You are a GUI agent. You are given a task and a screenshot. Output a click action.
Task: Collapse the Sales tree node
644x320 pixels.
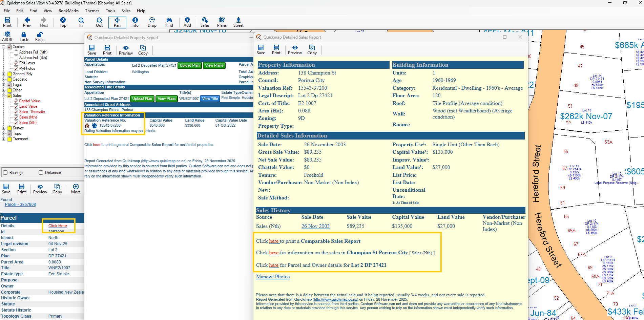pos(4,95)
